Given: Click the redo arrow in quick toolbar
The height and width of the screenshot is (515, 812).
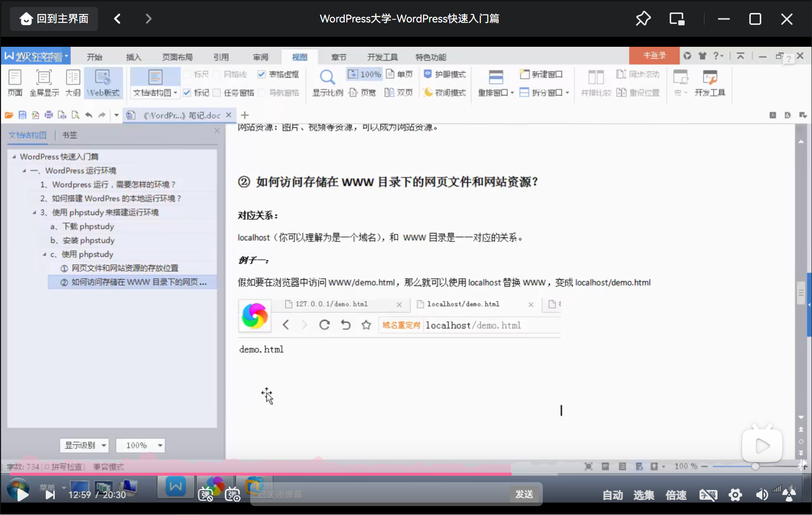Looking at the screenshot, I should (x=102, y=115).
